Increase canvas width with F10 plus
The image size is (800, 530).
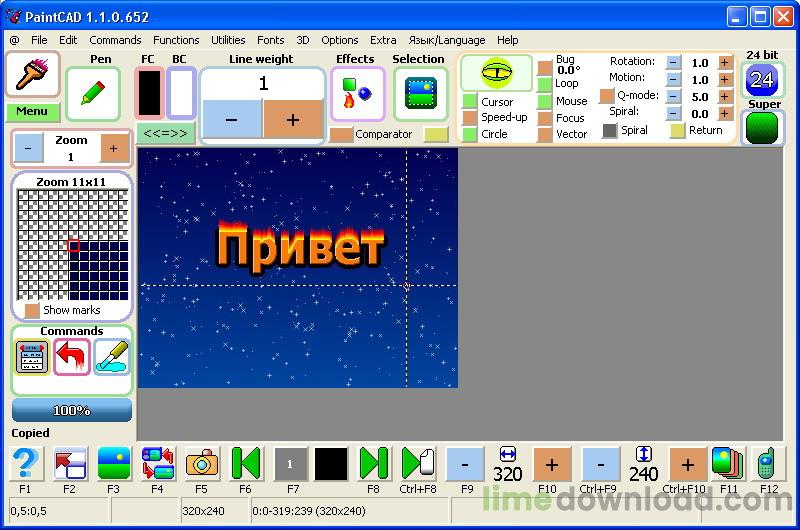coord(552,464)
